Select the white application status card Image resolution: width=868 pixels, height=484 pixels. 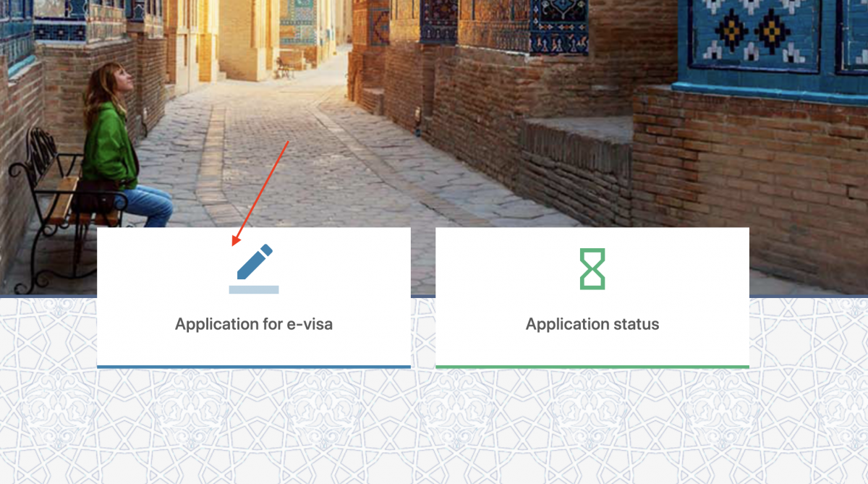coord(592,297)
